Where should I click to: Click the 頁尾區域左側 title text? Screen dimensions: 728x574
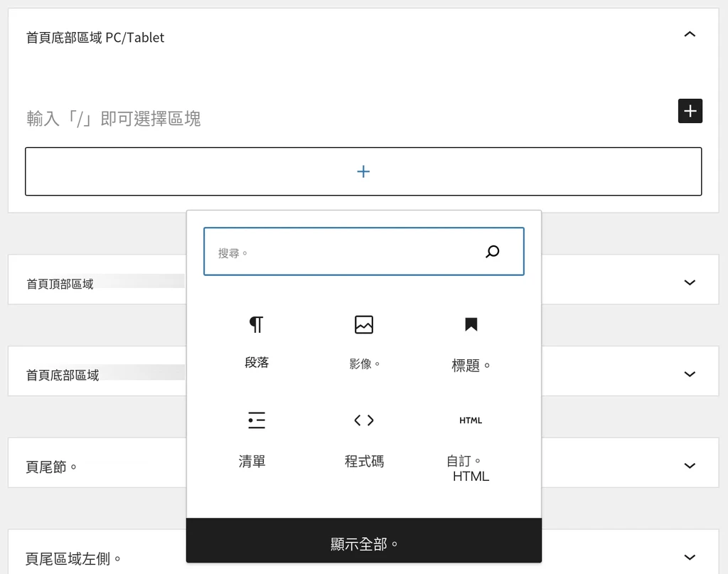pos(73,558)
